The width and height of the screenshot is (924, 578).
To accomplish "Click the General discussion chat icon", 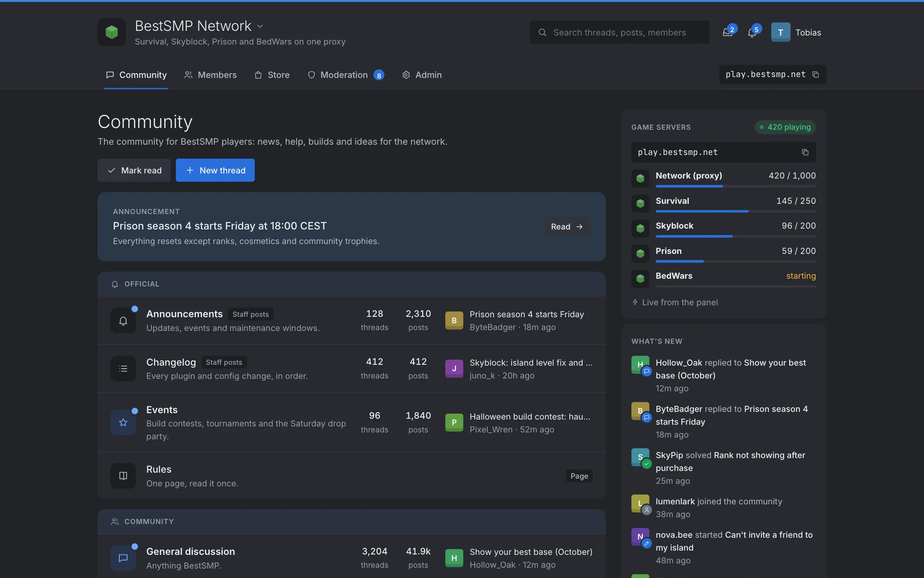I will coord(123,558).
